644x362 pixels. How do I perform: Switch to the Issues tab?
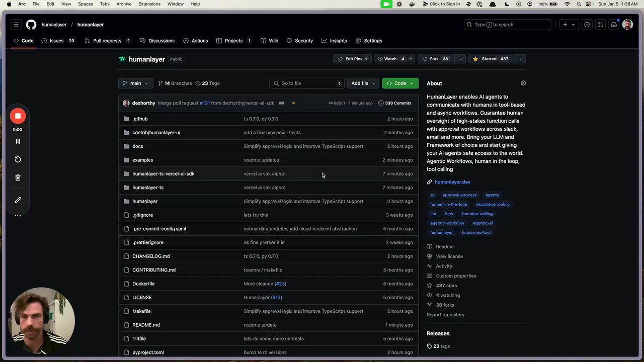(59, 41)
